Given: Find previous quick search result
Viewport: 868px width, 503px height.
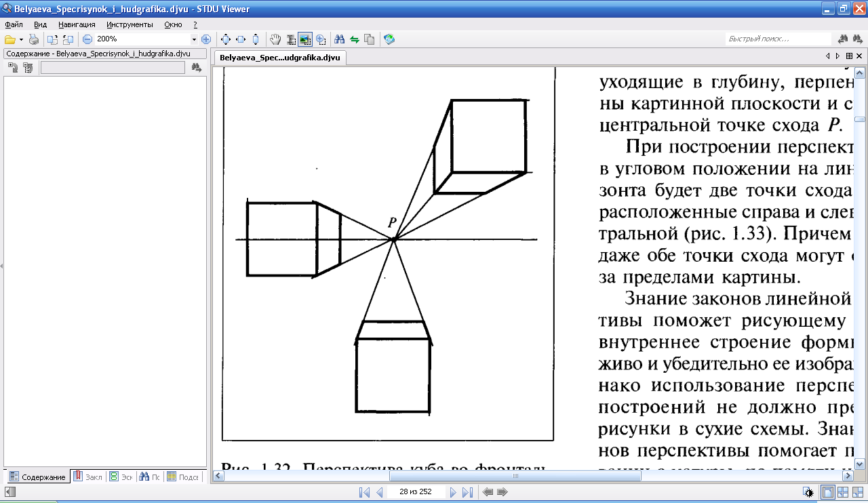Looking at the screenshot, I should [x=844, y=39].
